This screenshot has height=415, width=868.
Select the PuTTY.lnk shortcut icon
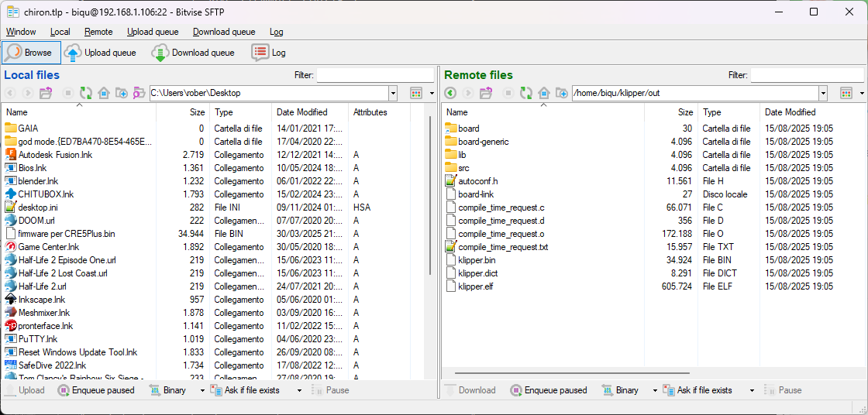coord(11,339)
